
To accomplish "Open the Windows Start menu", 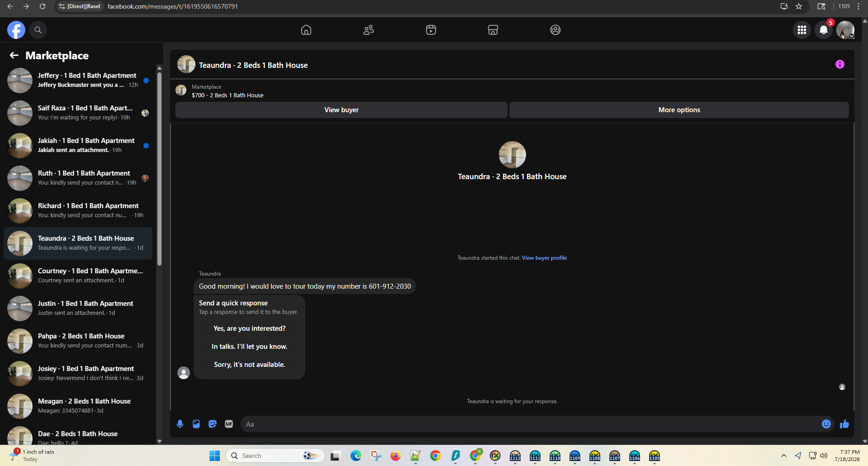I will 214,456.
